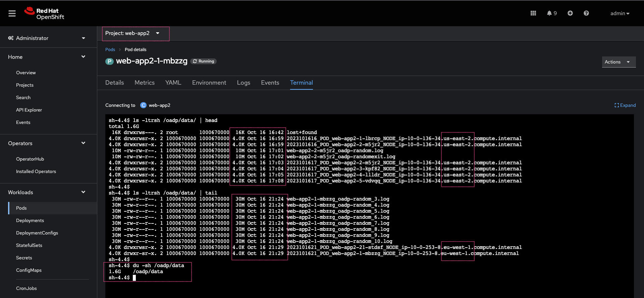This screenshot has width=644, height=298.
Task: Select Pods in the Workloads menu
Action: click(x=53, y=208)
